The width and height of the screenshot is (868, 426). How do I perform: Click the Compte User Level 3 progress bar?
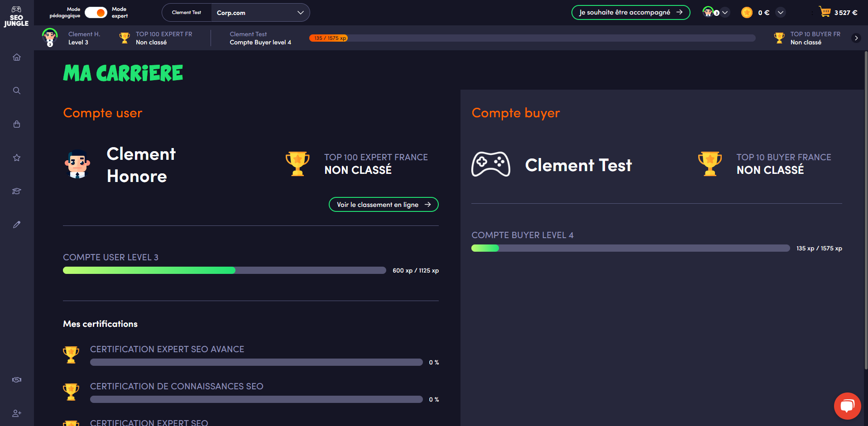point(224,270)
